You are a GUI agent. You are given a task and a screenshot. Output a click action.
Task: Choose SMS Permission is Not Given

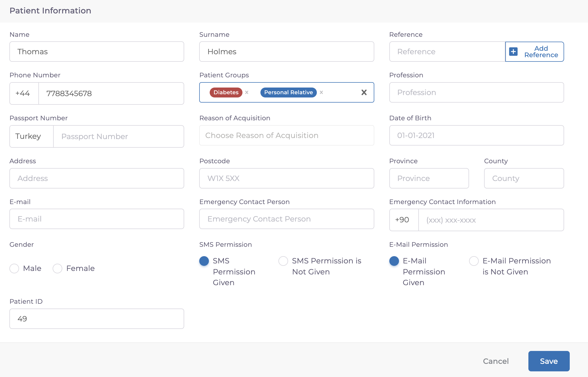283,261
